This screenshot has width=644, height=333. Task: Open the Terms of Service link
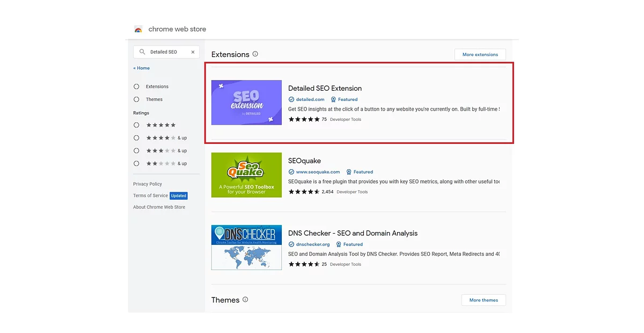tap(150, 196)
